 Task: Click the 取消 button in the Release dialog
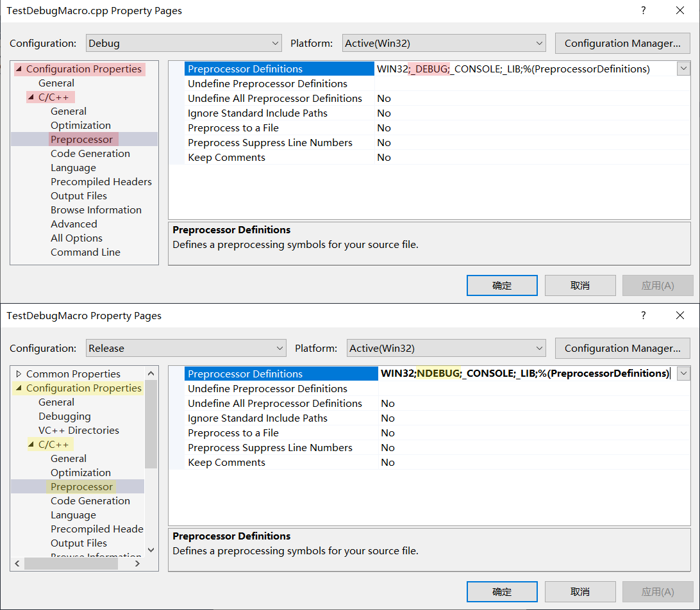(580, 591)
